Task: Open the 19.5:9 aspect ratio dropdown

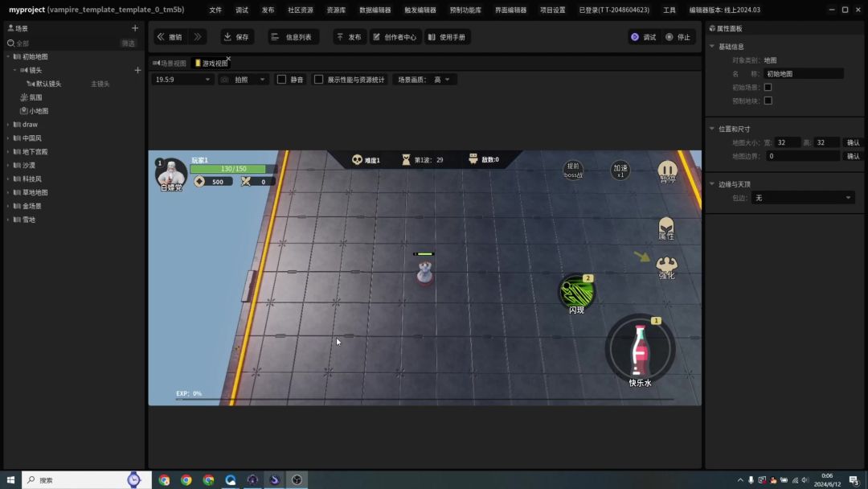Action: pos(183,80)
